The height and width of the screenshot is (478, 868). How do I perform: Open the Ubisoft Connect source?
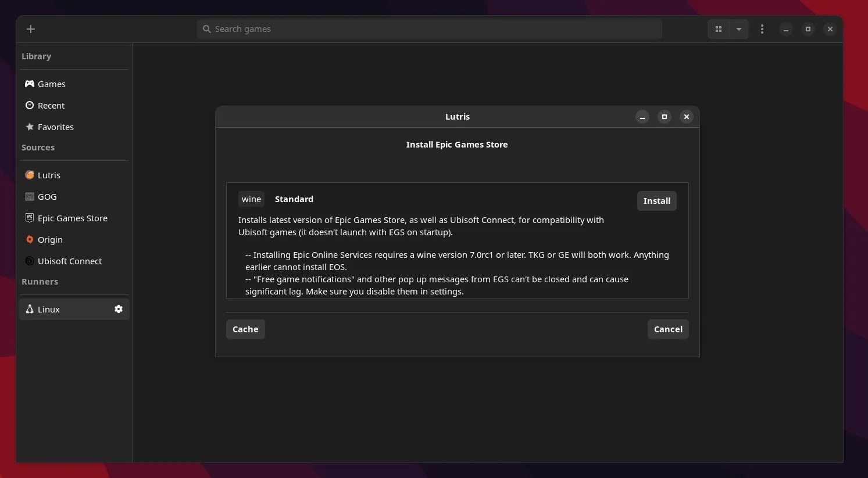tap(70, 261)
